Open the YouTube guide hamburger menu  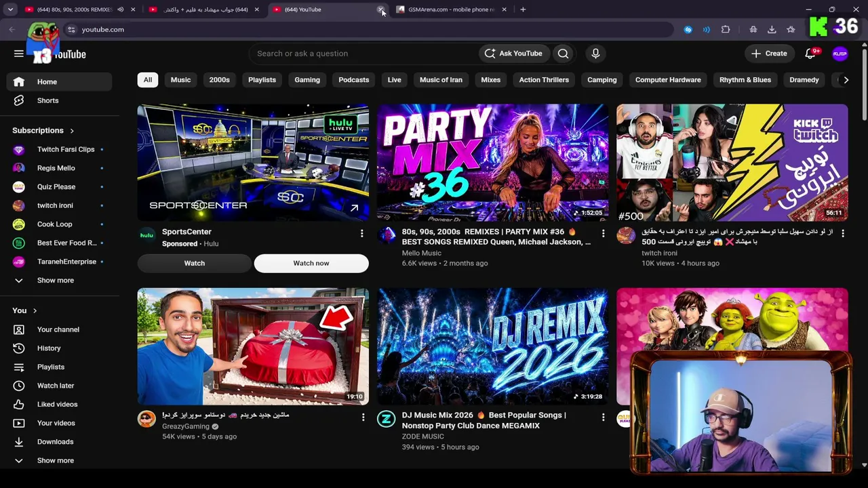19,54
